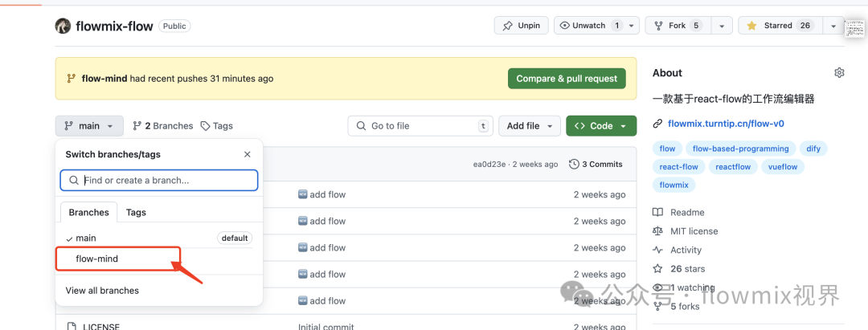Click the Starred button
Viewport: 868px width, 330px height.
click(x=779, y=26)
